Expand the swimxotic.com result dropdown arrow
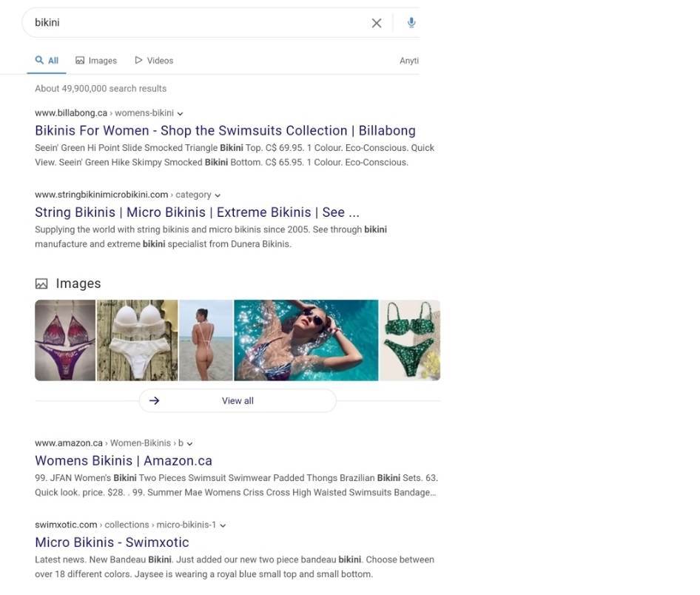The width and height of the screenshot is (700, 595). 223,525
